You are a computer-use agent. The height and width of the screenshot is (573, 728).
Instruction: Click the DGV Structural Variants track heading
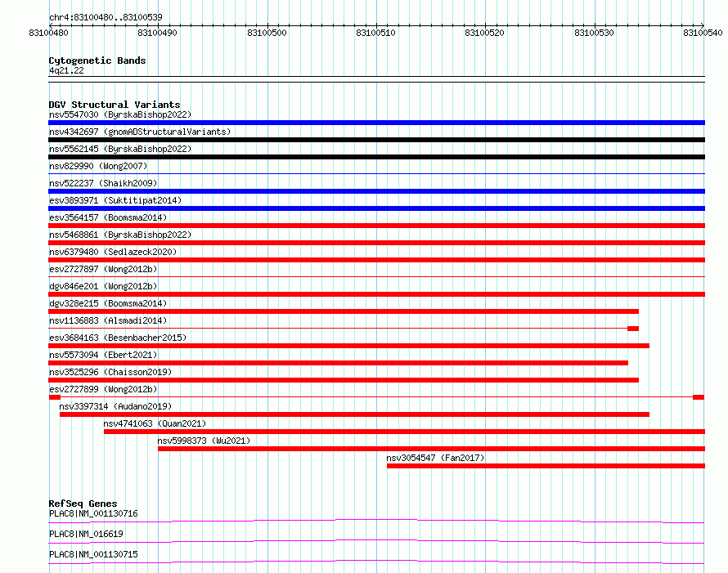(115, 105)
